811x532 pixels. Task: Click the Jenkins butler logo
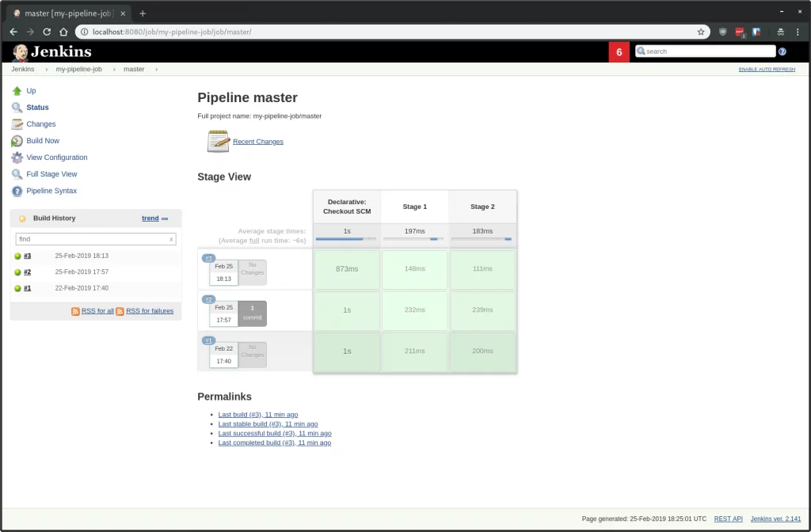20,52
